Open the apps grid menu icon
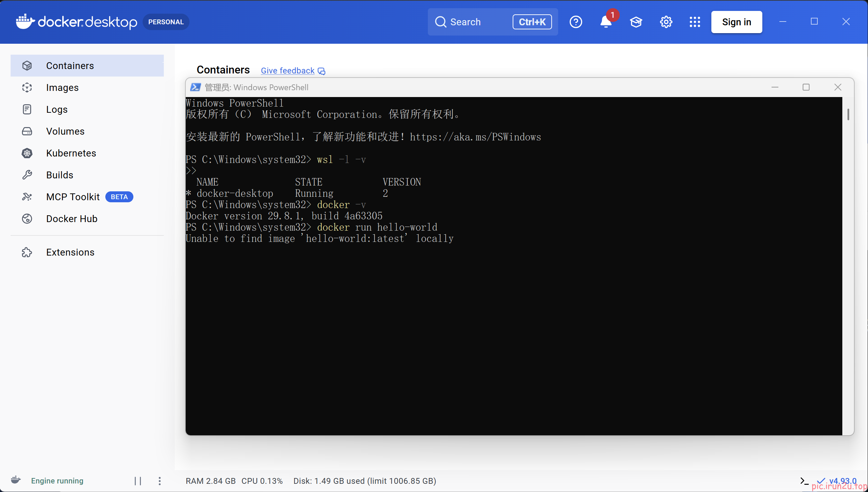Image resolution: width=868 pixels, height=492 pixels. point(695,22)
